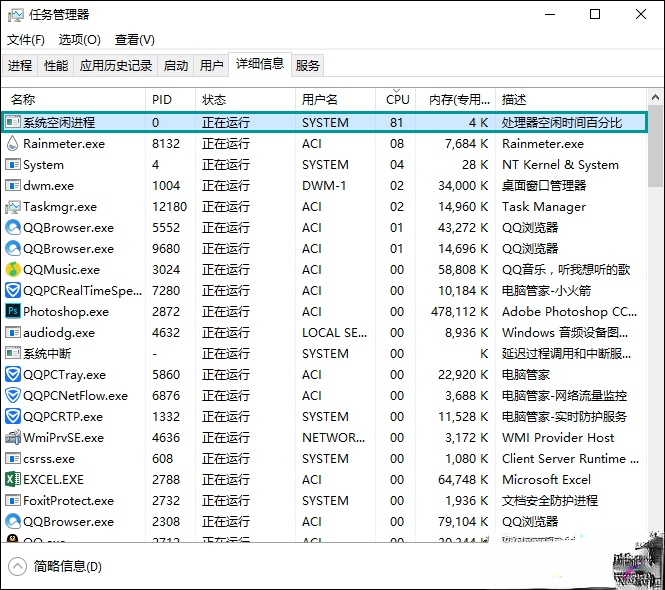Open the 文件(F) menu
Screen dimensions: 665x590
coord(26,40)
